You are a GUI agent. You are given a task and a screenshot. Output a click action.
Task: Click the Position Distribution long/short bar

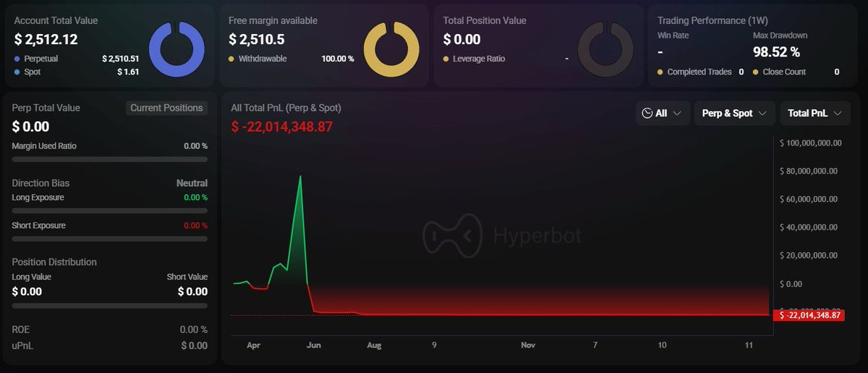pyautogui.click(x=110, y=306)
